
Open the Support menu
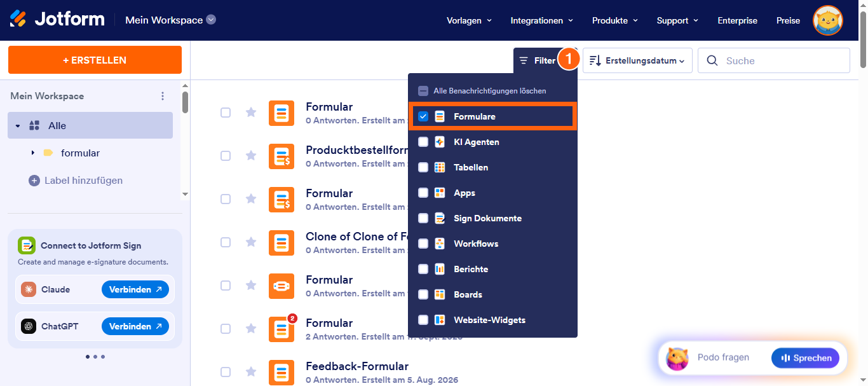click(678, 20)
